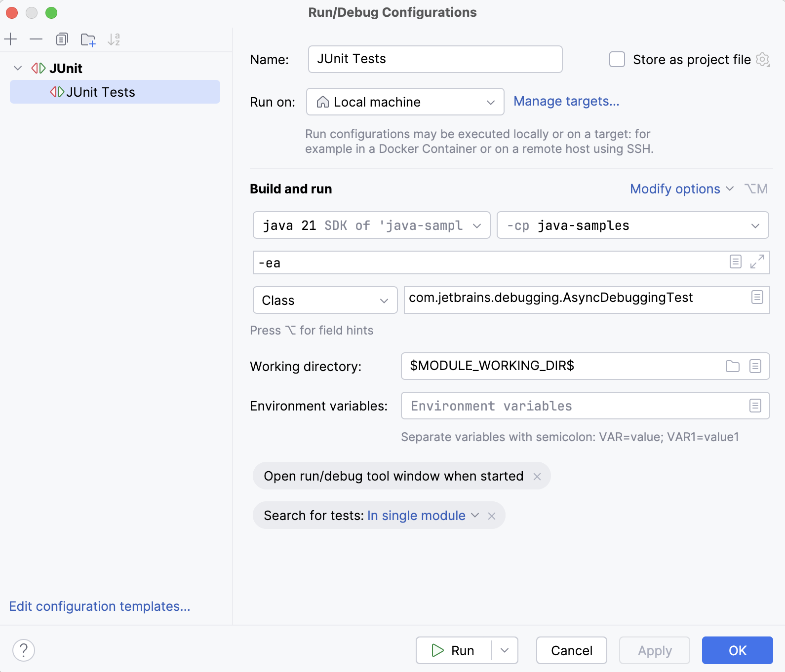Remove the 'Open run/debug tool window' option
785x672 pixels.
pyautogui.click(x=537, y=476)
